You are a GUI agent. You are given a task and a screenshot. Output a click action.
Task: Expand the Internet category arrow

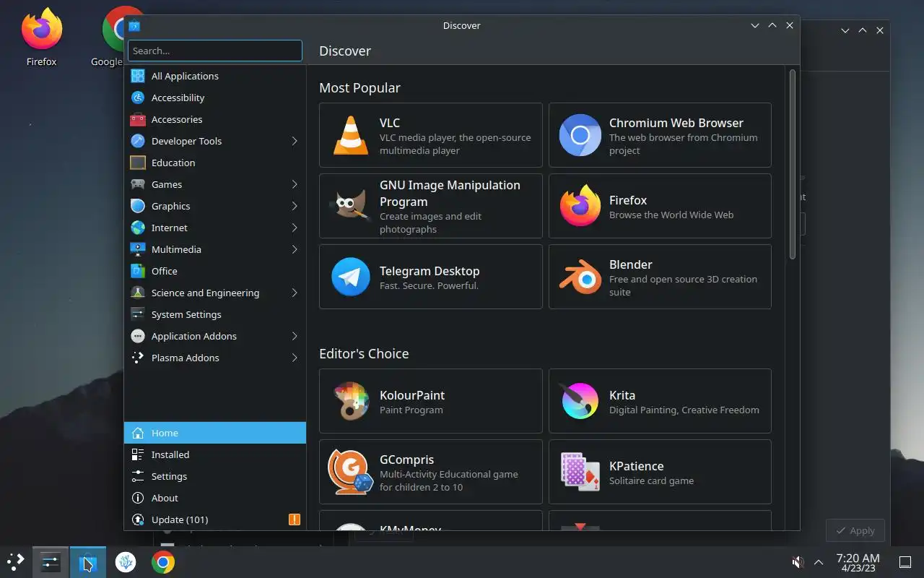[x=295, y=228]
